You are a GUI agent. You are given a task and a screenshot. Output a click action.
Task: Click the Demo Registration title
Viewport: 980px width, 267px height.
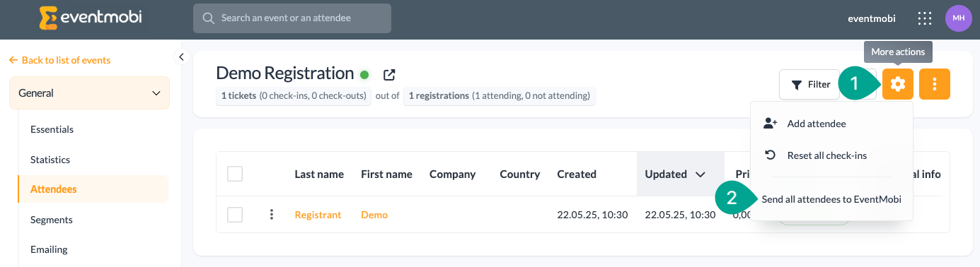coord(284,73)
